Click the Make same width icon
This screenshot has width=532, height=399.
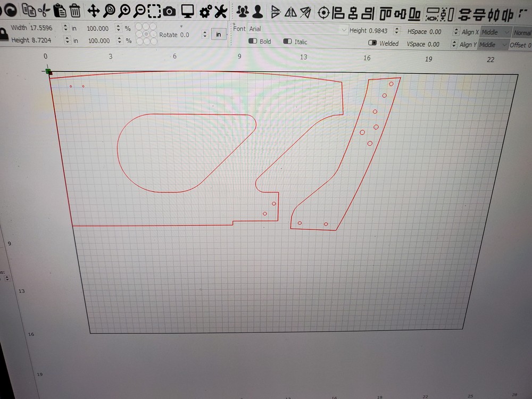click(x=432, y=14)
